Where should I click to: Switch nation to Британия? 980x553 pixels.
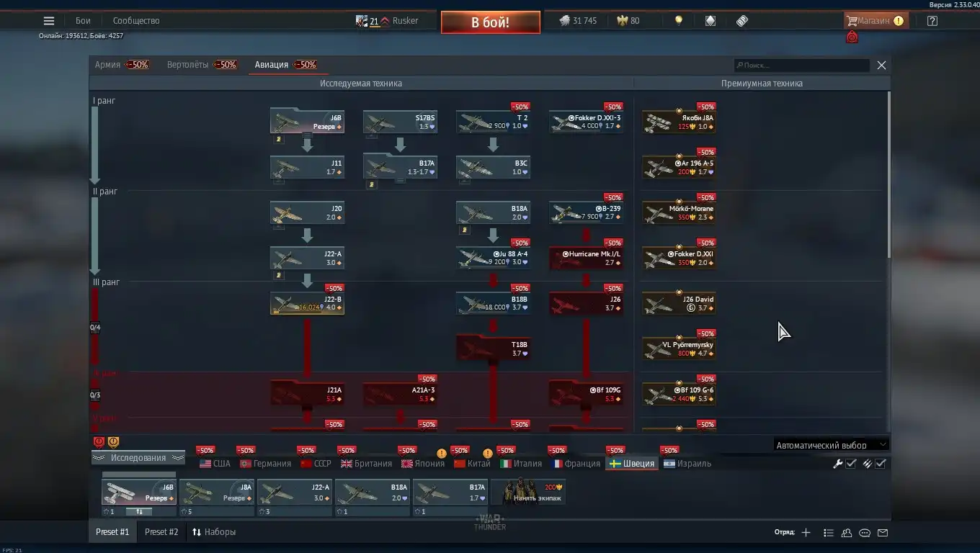click(366, 464)
